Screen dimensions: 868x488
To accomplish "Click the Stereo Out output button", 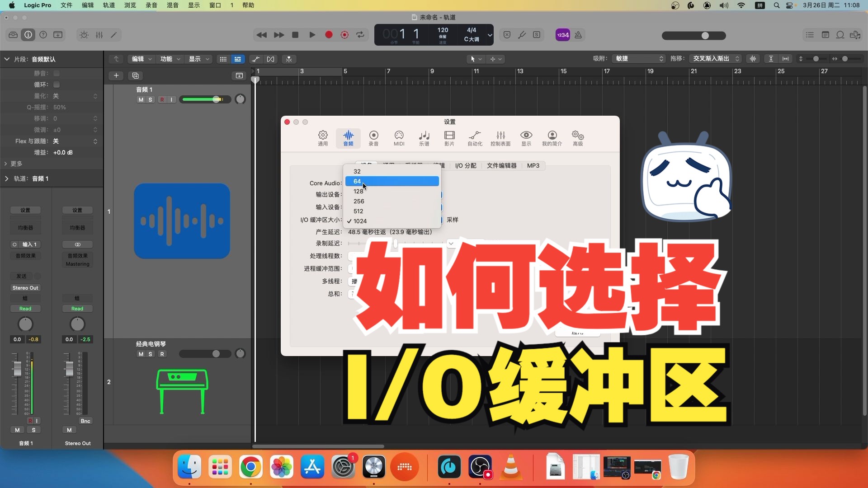I will tap(25, 288).
